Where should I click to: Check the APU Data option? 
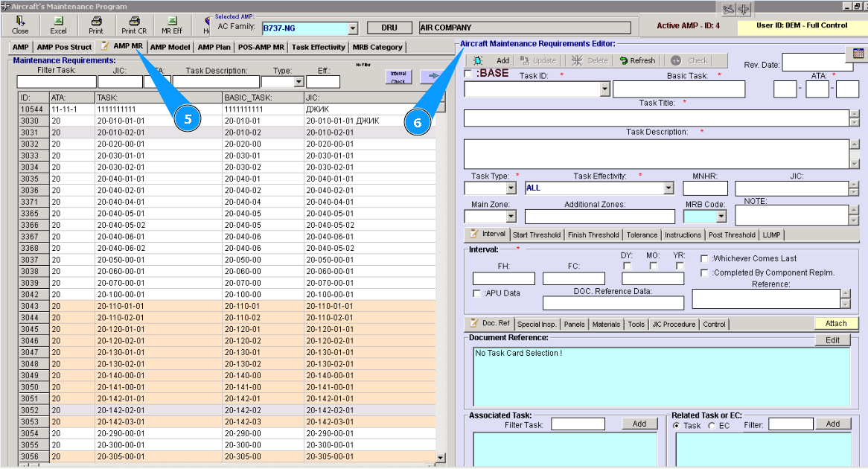click(x=476, y=293)
